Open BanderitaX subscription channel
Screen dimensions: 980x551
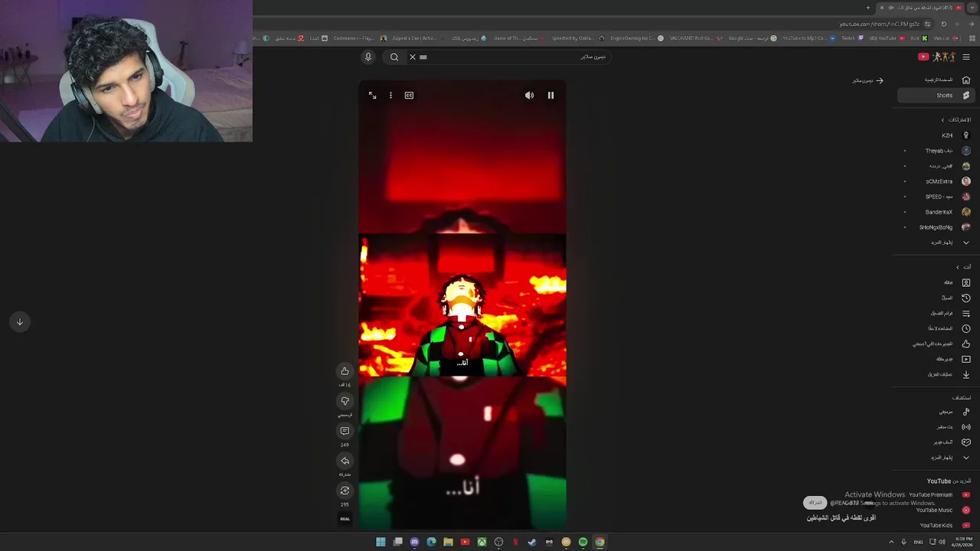pos(938,212)
